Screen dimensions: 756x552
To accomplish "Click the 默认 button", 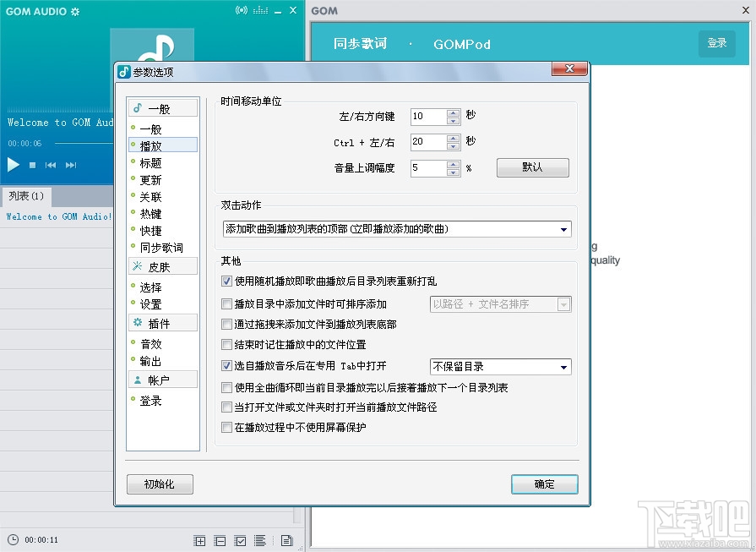I will coord(533,167).
